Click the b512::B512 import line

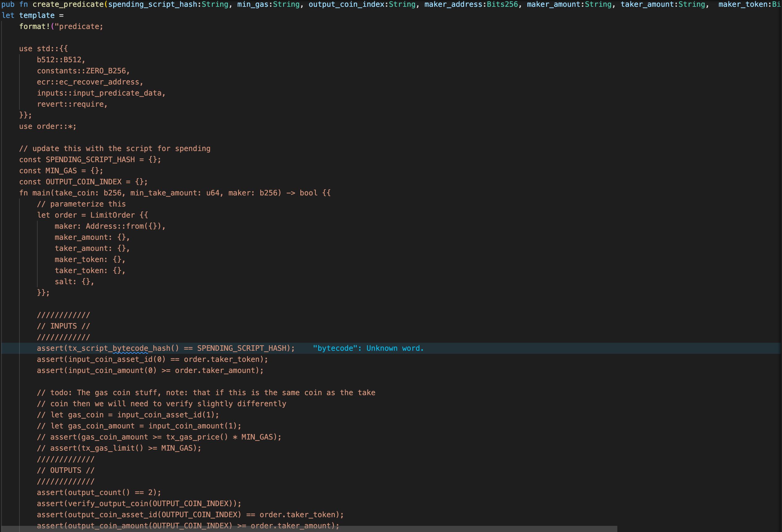61,60
